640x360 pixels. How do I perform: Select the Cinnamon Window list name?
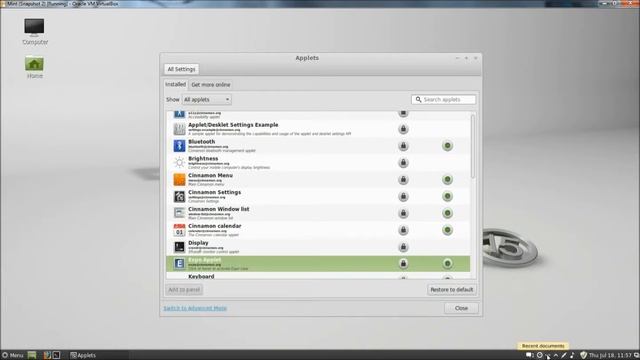(218, 209)
